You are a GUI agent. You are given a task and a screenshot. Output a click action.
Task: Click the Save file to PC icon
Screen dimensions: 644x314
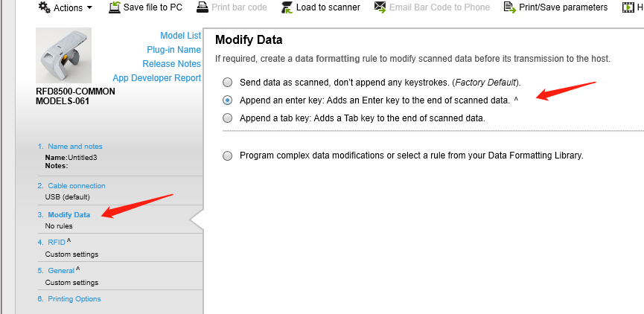pyautogui.click(x=114, y=7)
